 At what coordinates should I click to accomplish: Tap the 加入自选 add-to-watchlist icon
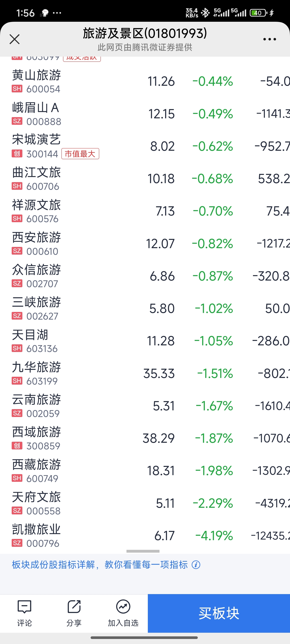[123, 613]
